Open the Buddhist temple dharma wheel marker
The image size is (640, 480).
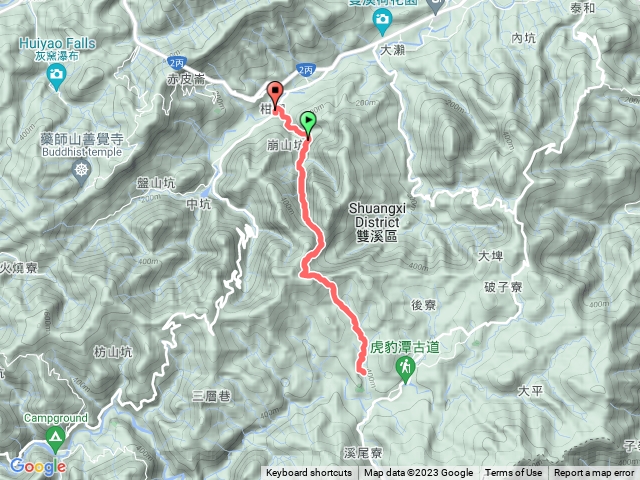click(x=82, y=171)
